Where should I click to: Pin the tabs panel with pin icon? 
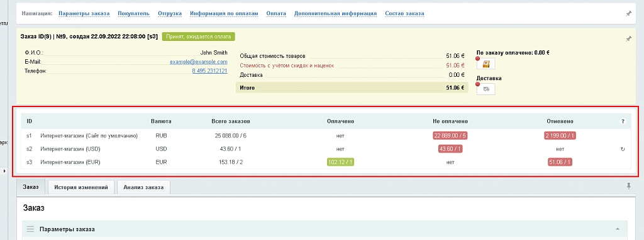click(x=628, y=186)
